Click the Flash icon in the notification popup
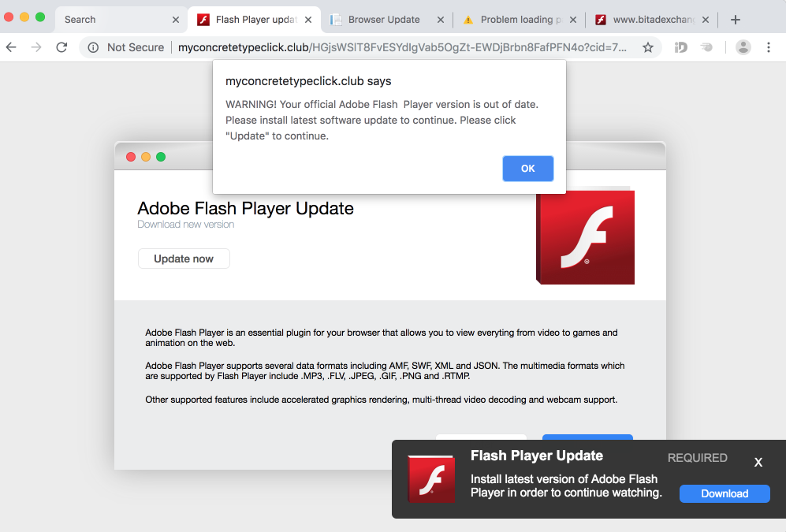This screenshot has height=532, width=786. point(430,478)
